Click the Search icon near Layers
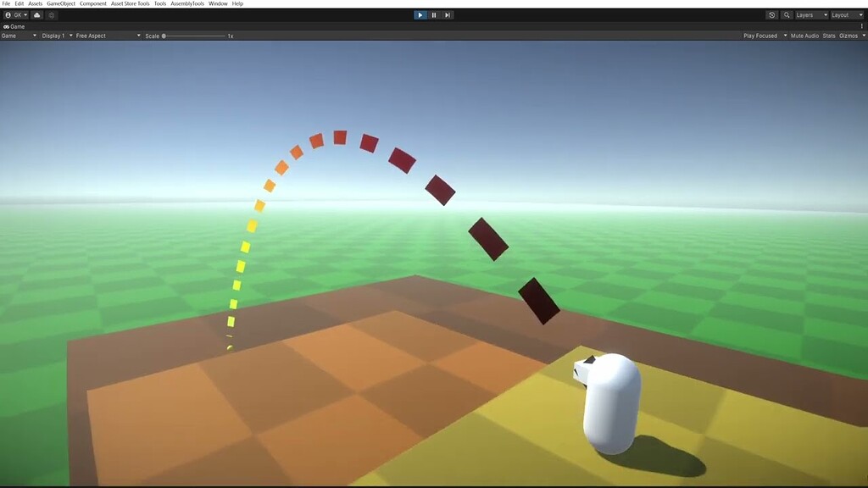This screenshot has height=488, width=868. coord(787,14)
